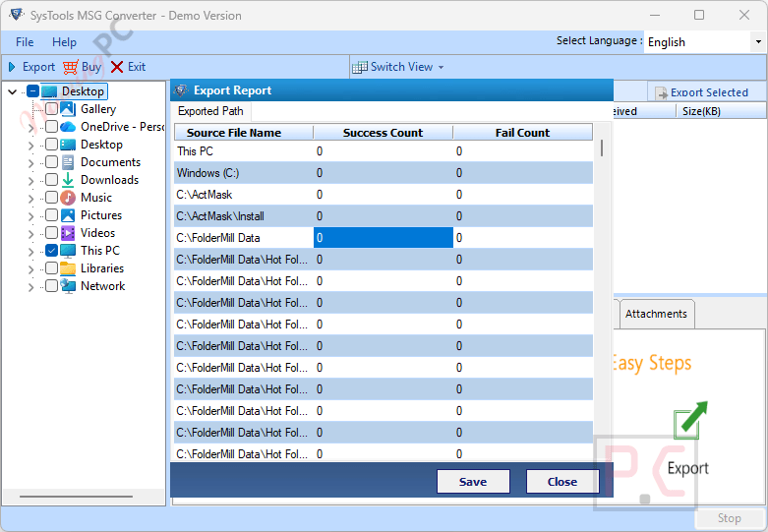
Task: Click the Export Report dialog logo icon
Action: [x=181, y=90]
